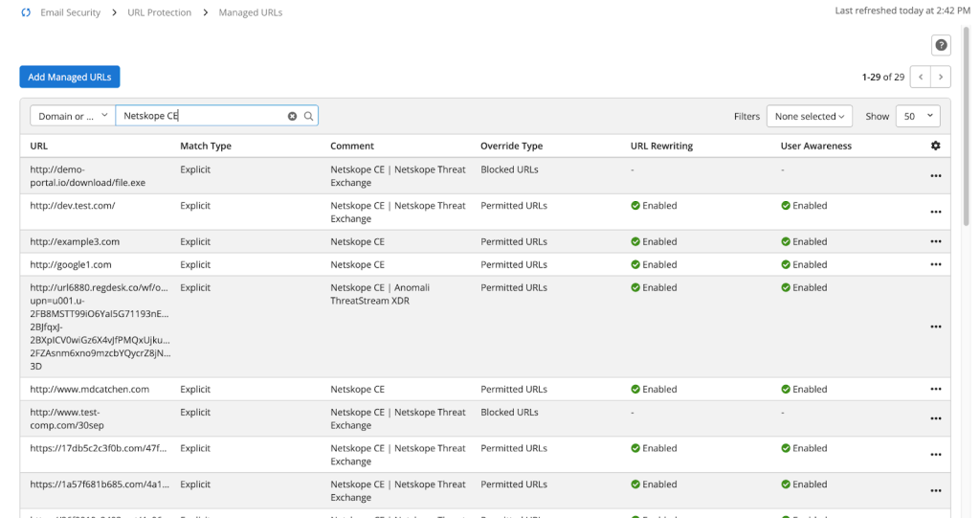
Task: Open the help question mark icon
Action: 941,45
